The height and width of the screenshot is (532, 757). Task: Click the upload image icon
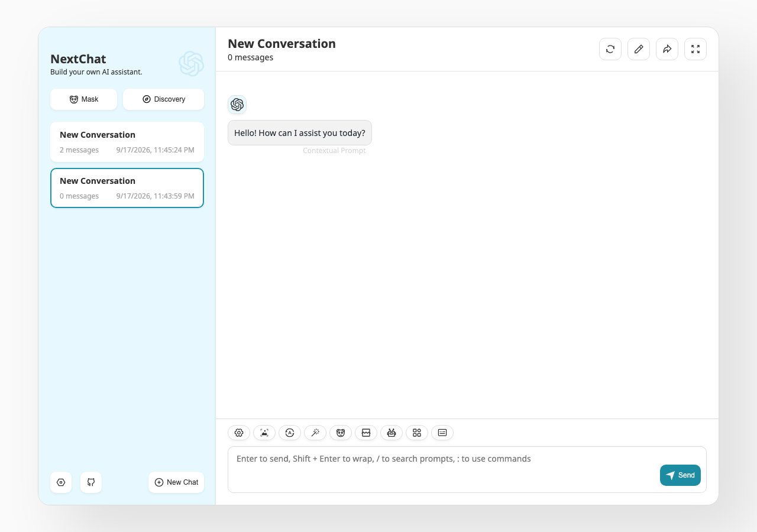point(264,433)
